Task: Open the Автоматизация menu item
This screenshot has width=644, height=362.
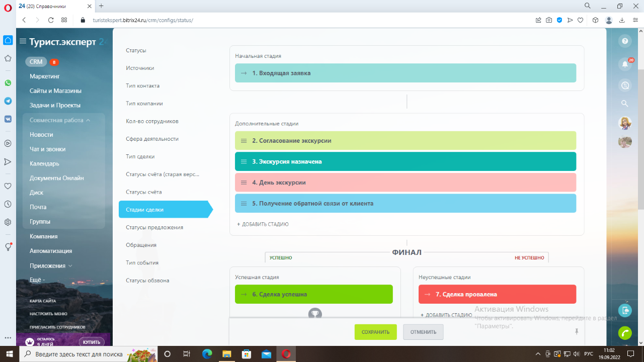Action: coord(51,251)
